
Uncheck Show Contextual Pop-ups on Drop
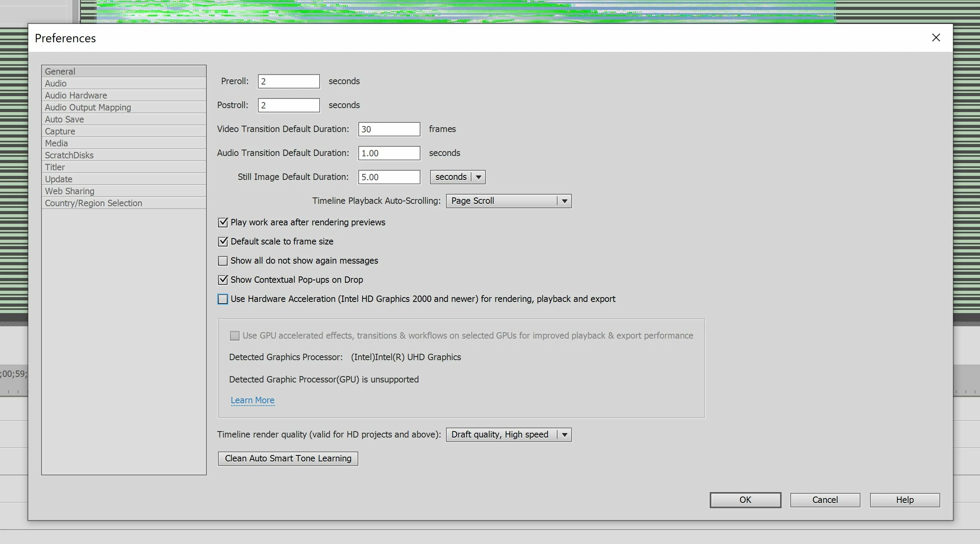pos(223,280)
